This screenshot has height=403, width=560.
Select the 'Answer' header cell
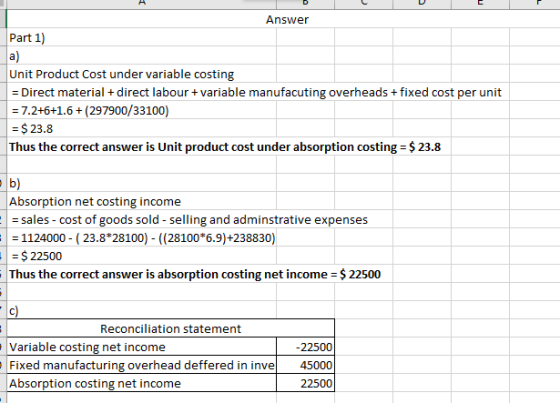[287, 19]
